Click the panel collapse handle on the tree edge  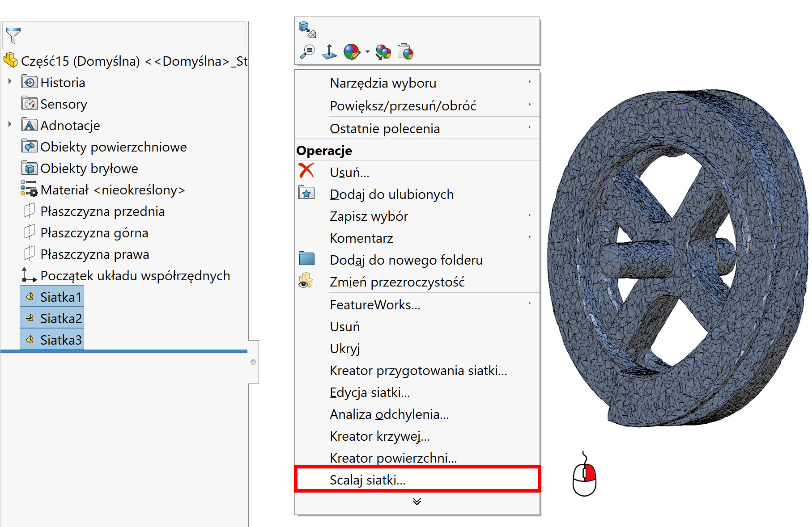click(x=253, y=362)
